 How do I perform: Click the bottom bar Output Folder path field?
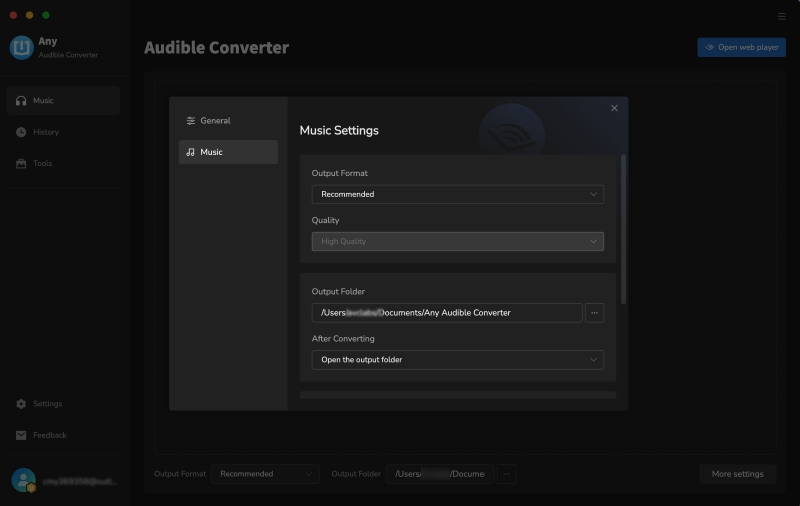440,474
